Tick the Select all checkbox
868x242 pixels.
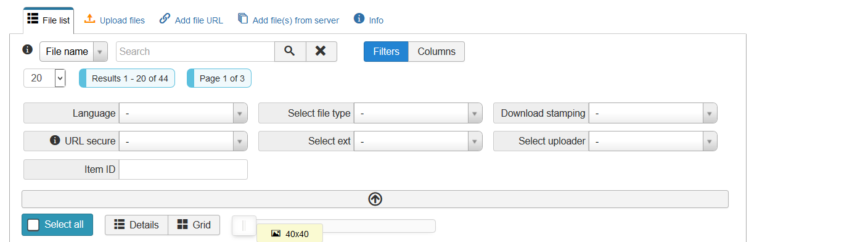pos(33,225)
